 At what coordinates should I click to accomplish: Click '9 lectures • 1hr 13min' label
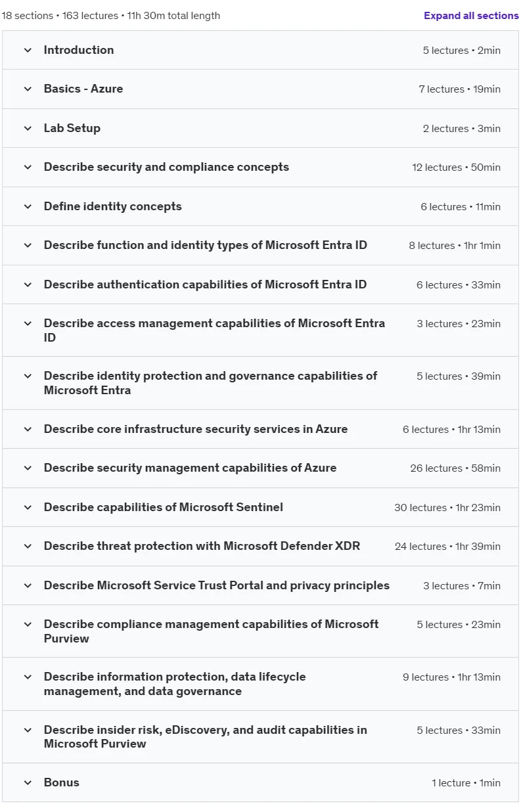pyautogui.click(x=452, y=677)
